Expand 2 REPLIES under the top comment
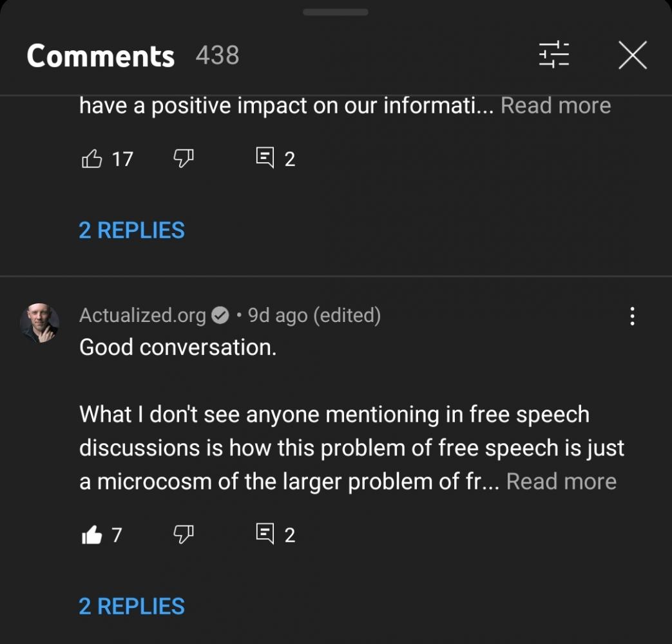Viewport: 672px width, 644px height. pyautogui.click(x=131, y=230)
